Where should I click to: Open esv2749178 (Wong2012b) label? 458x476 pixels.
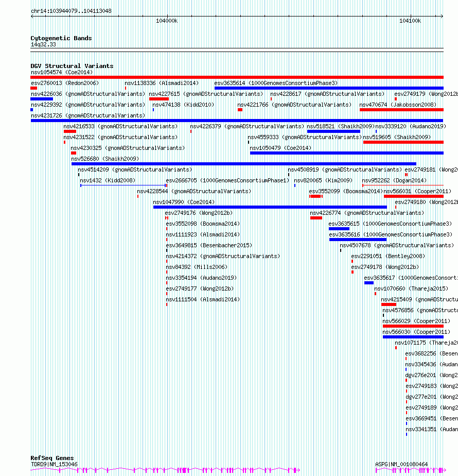[x=385, y=267]
